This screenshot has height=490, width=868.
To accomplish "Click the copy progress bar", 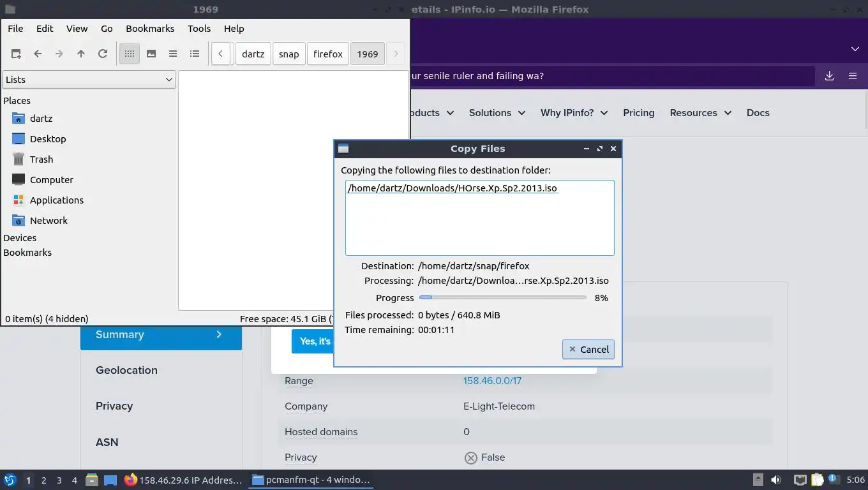I will [x=502, y=297].
